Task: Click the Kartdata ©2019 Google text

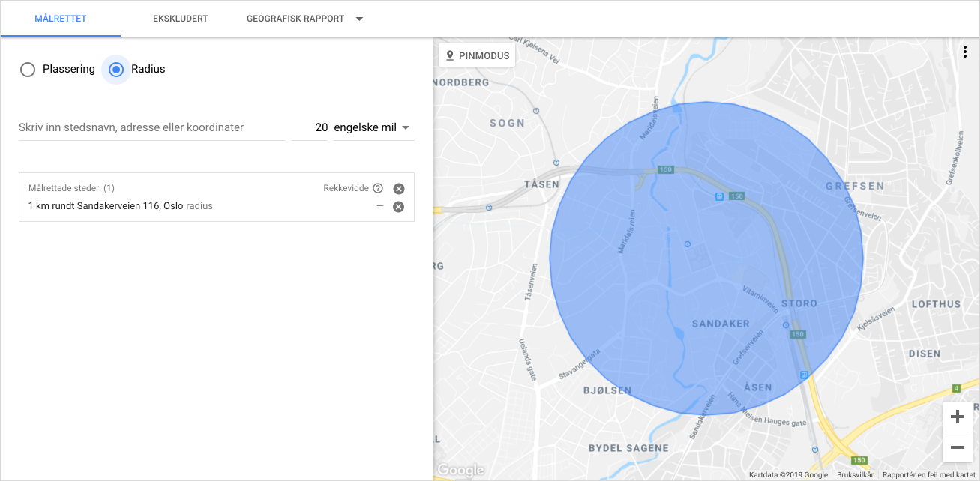Action: [x=788, y=475]
